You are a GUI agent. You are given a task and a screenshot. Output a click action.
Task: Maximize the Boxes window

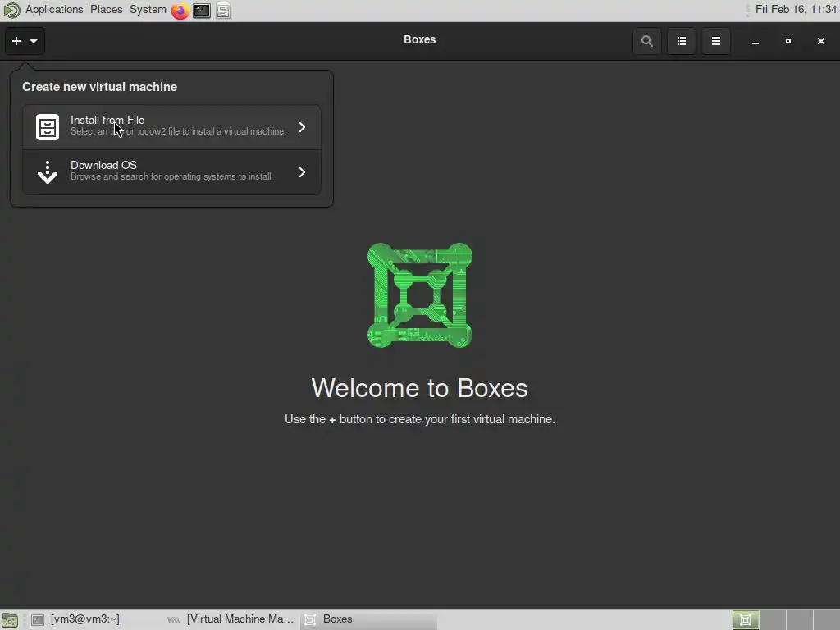click(x=788, y=41)
